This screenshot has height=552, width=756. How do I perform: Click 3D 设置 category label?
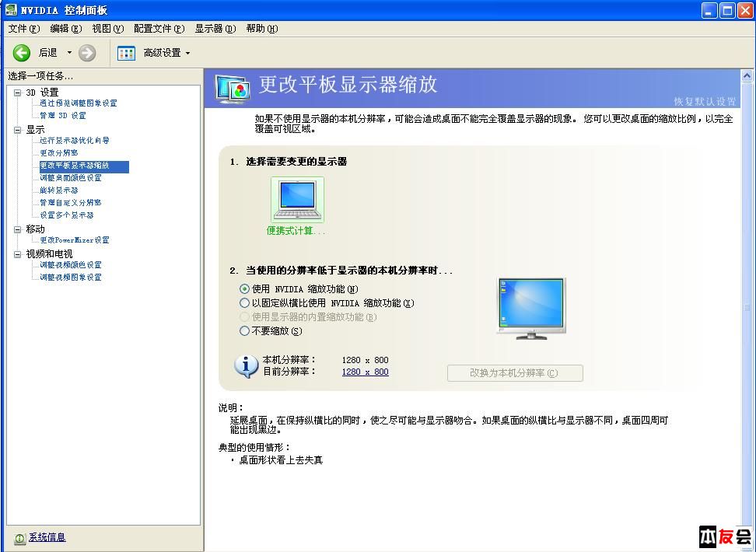tap(43, 93)
